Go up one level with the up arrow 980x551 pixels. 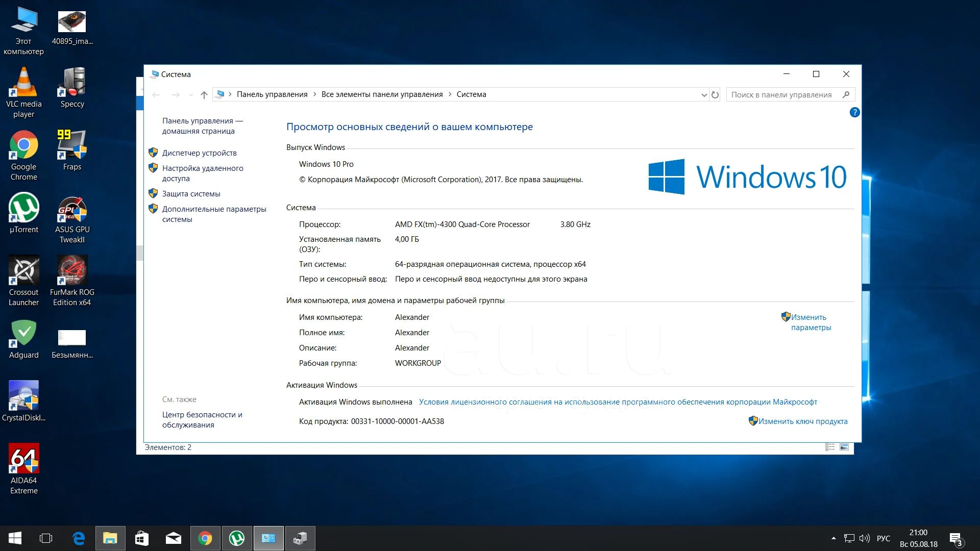[204, 94]
